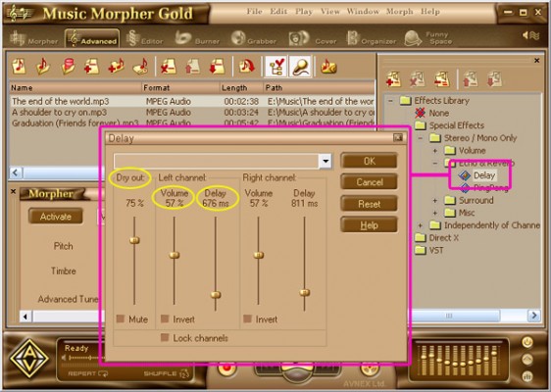Open the Play menu
This screenshot has width=551, height=392.
pyautogui.click(x=304, y=11)
